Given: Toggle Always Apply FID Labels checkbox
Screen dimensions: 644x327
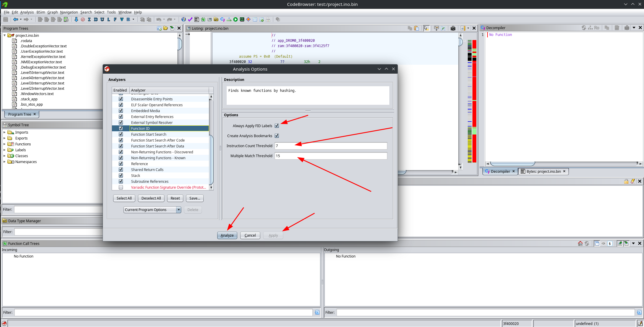Looking at the screenshot, I should [277, 126].
